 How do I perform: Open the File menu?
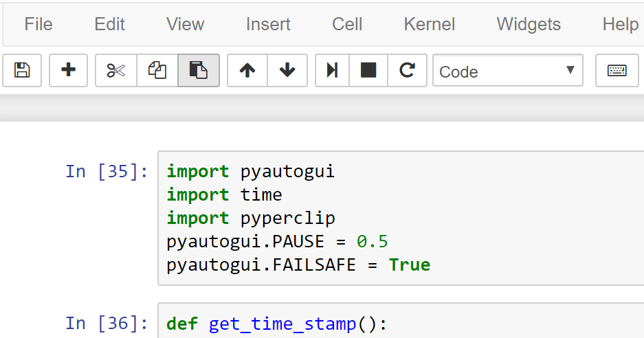[38, 24]
